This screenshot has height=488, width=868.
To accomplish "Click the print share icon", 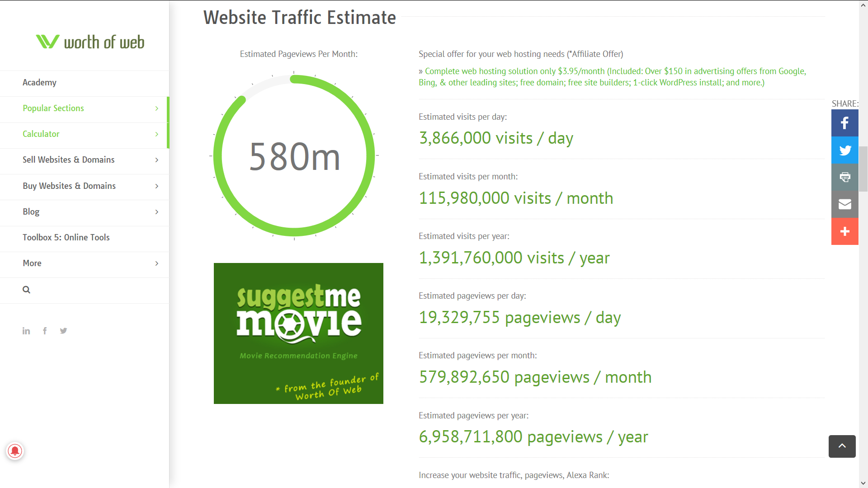I will click(x=844, y=177).
